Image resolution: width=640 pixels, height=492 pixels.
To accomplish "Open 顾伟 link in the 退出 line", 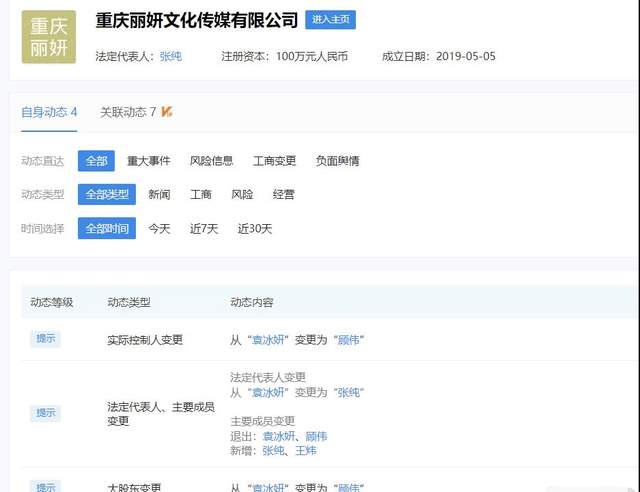I will 317,436.
